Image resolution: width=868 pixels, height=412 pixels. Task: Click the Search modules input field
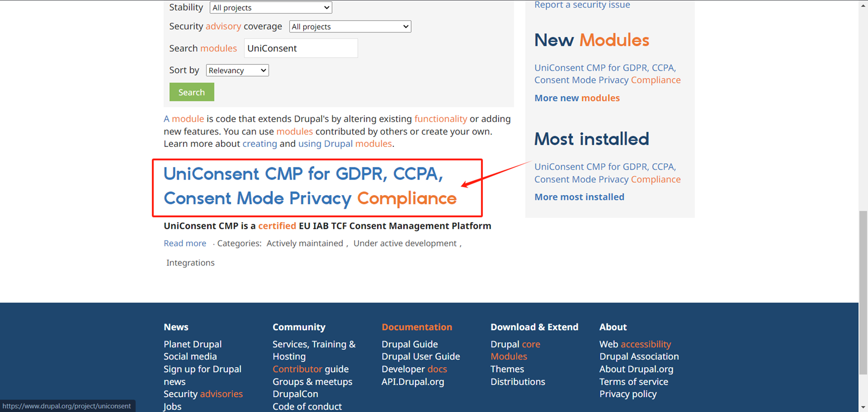click(x=301, y=48)
